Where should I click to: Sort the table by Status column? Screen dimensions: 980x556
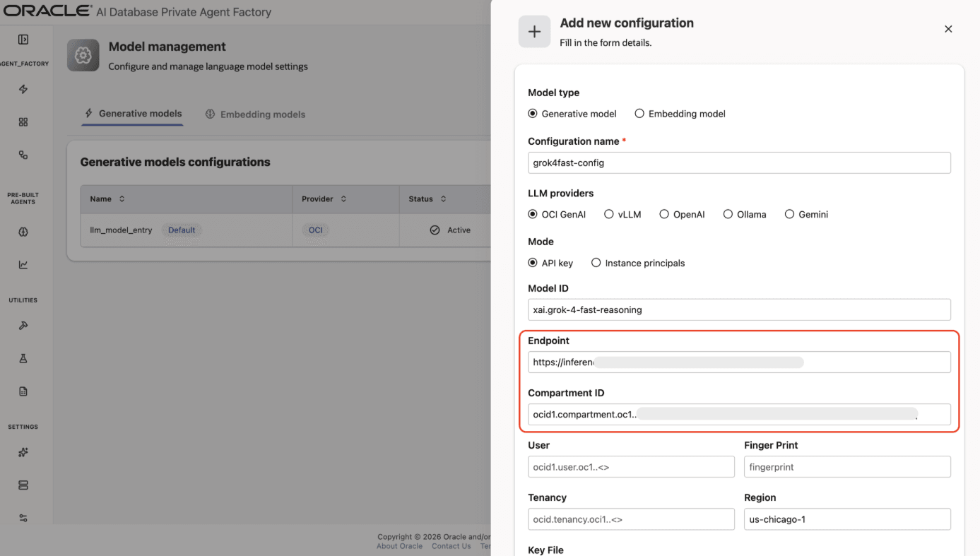tap(443, 199)
